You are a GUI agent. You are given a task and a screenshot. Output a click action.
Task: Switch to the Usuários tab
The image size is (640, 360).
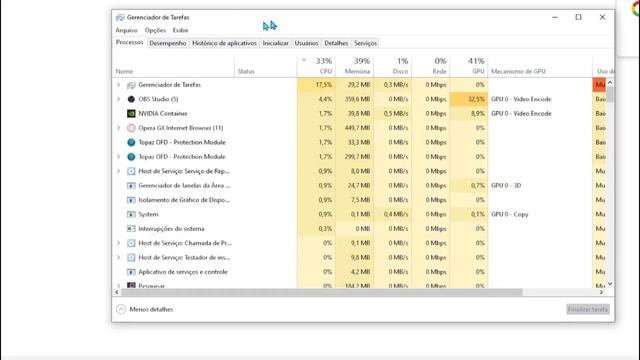[307, 43]
